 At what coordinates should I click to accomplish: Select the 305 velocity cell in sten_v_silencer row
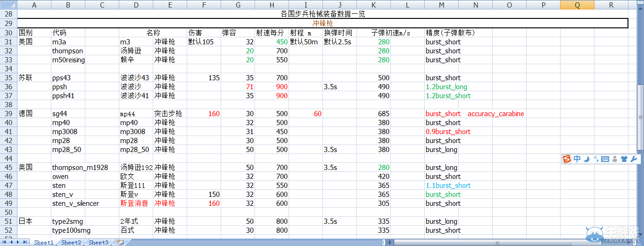373,204
